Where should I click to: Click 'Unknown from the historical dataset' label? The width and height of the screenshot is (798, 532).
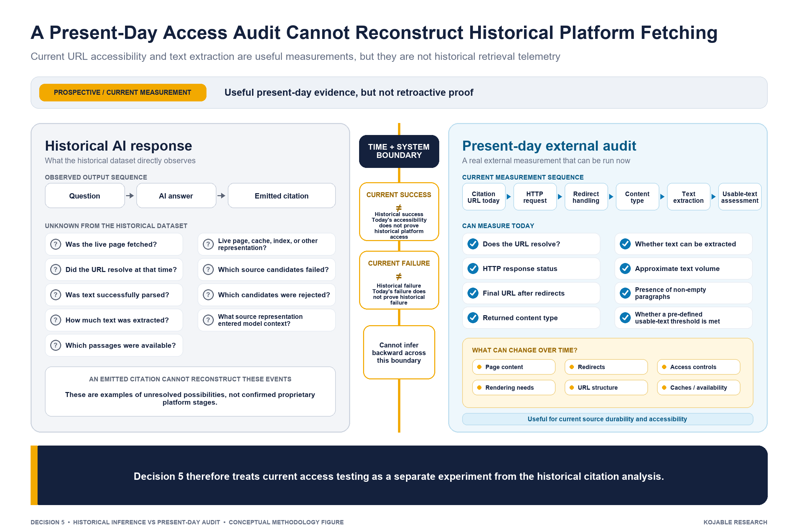[116, 226]
